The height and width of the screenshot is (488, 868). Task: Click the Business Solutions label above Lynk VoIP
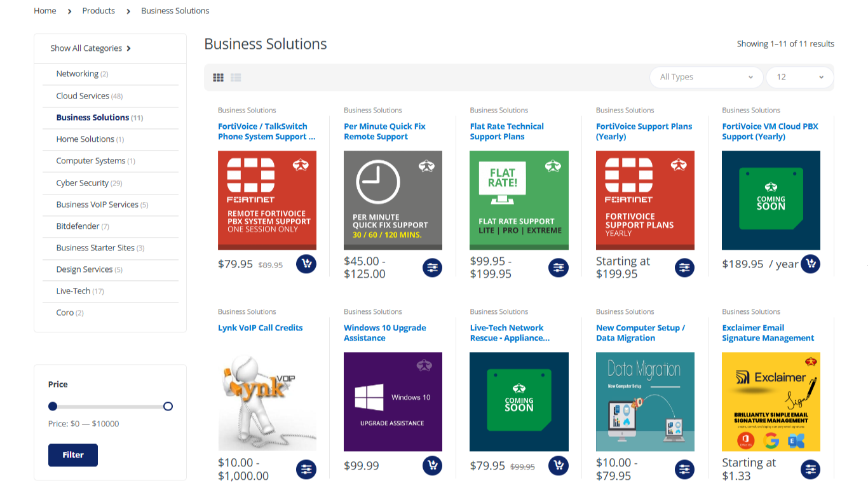point(247,312)
